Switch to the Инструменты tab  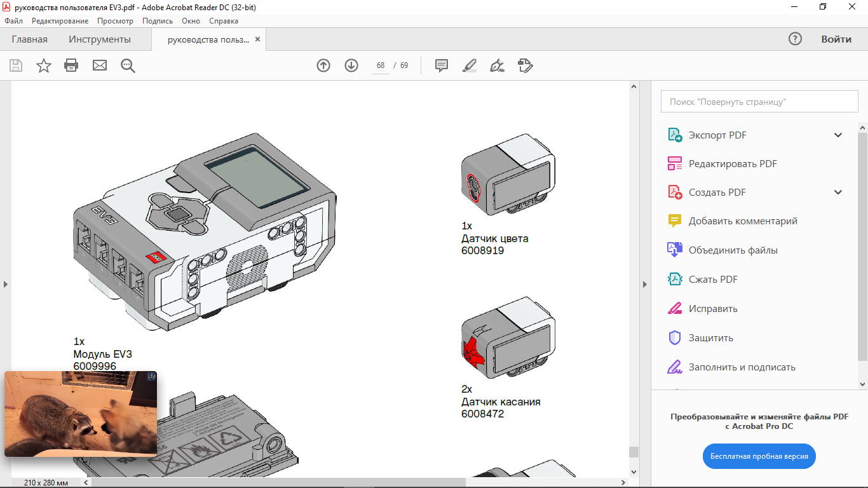[100, 39]
